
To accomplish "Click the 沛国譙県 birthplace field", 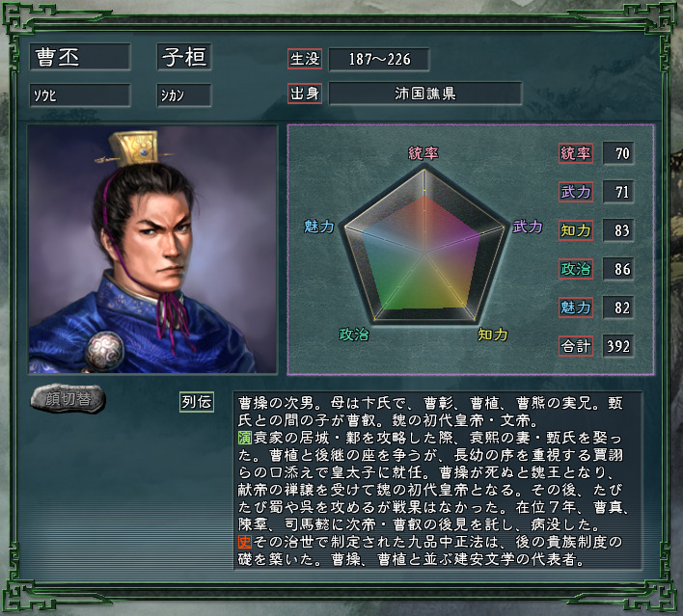I will (425, 94).
